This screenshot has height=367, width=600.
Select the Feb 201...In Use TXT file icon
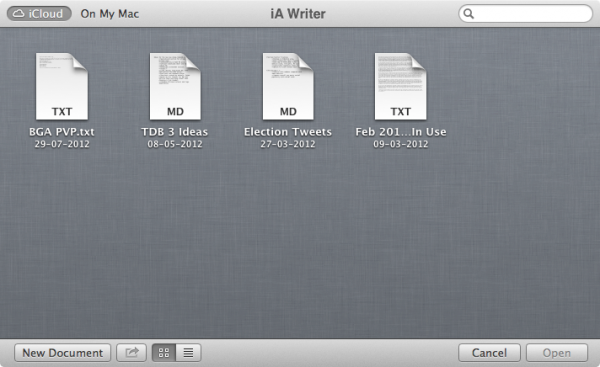click(400, 86)
